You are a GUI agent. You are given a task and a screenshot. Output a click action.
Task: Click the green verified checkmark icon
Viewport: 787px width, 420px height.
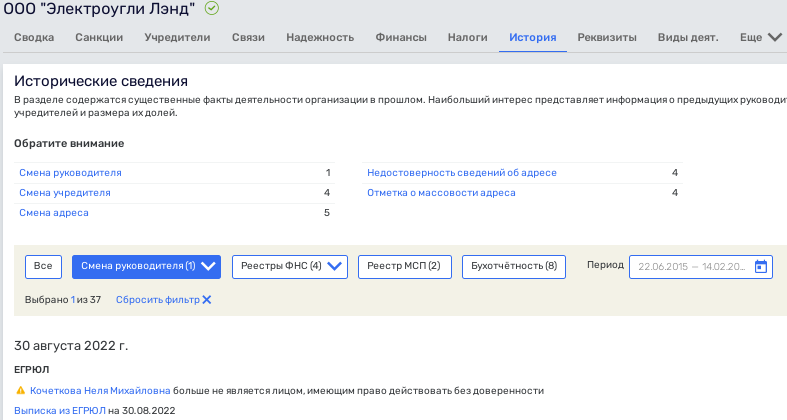[212, 8]
